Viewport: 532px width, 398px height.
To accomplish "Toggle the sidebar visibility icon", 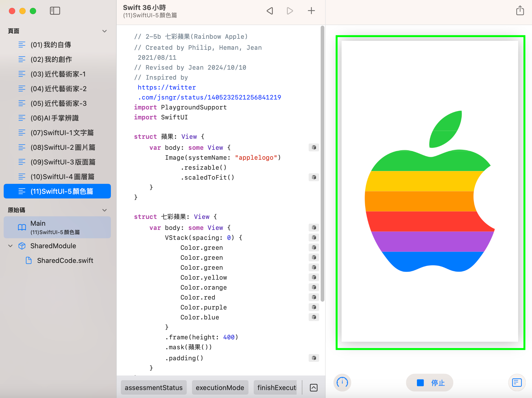I will [55, 11].
